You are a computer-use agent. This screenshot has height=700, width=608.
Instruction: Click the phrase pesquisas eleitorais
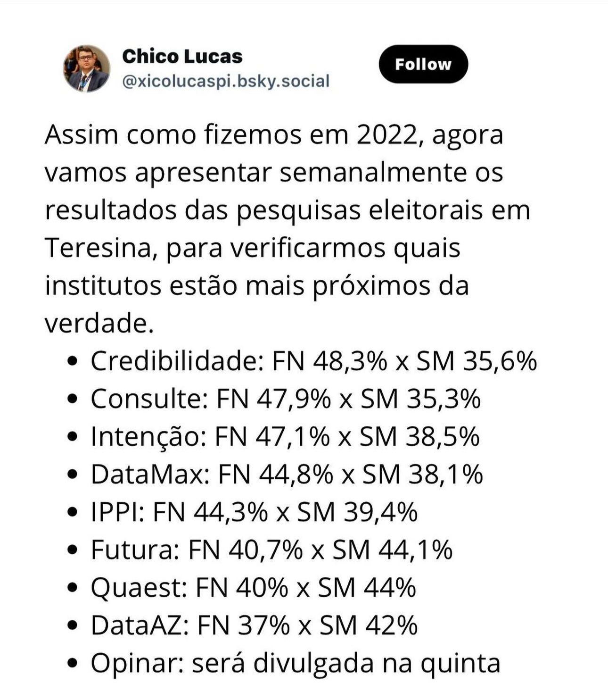359,211
